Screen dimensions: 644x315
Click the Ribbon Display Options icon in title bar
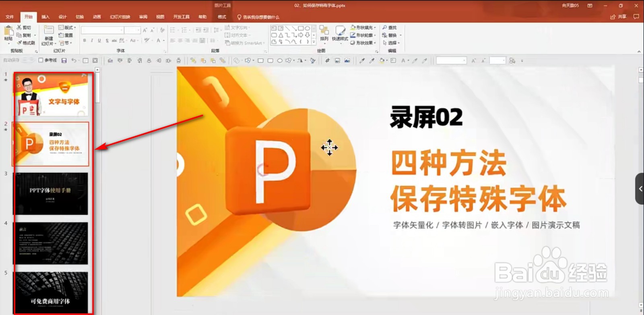coord(590,6)
